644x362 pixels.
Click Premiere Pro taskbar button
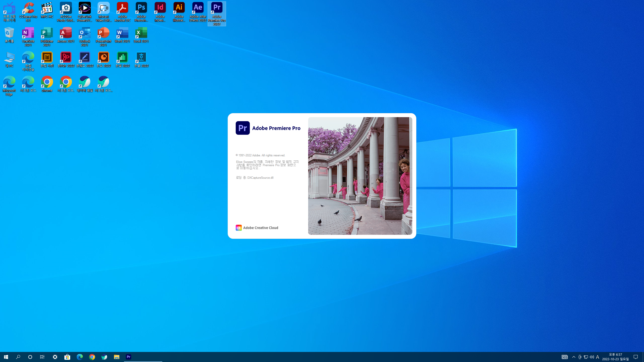tap(129, 357)
